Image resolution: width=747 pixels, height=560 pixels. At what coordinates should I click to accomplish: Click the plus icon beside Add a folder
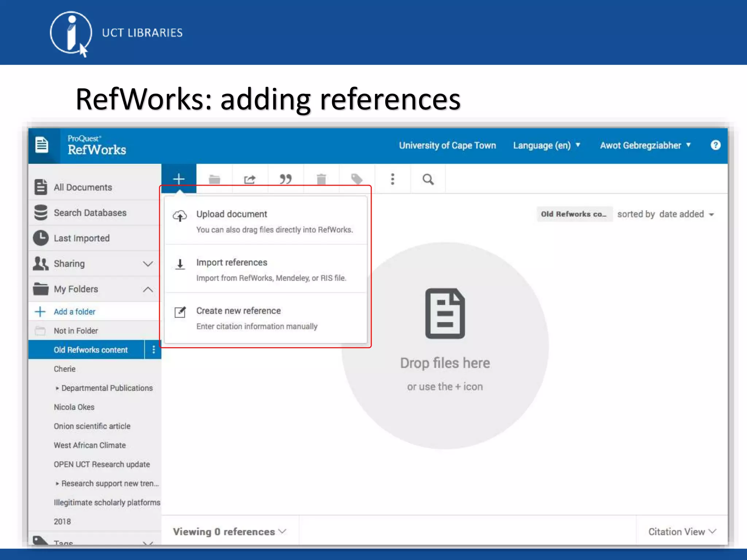tap(40, 312)
